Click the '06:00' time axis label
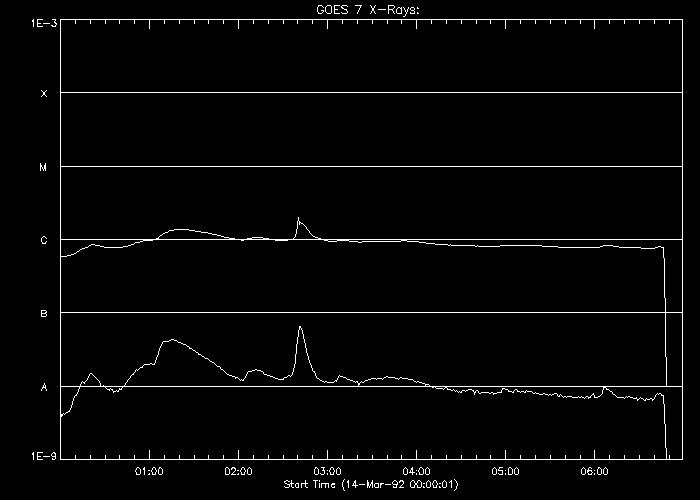This screenshot has height=500, width=700. [594, 471]
